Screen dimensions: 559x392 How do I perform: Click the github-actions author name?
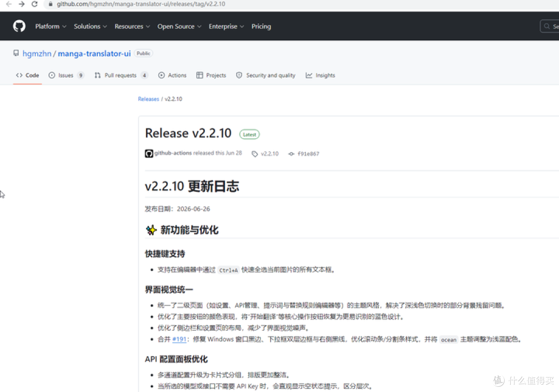click(x=173, y=153)
